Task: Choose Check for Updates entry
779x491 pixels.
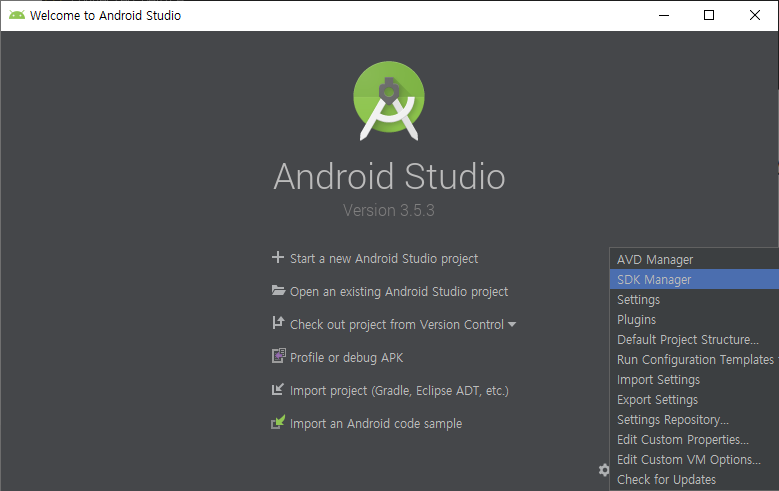Action: pyautogui.click(x=694, y=480)
